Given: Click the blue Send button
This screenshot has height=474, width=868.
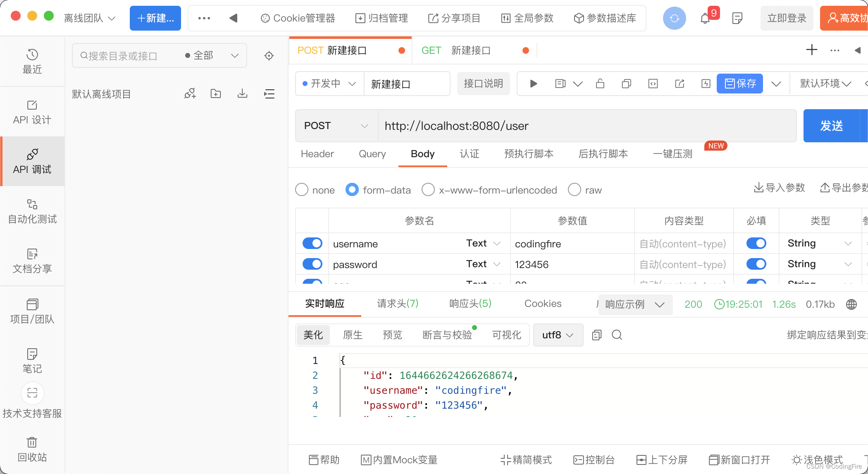Looking at the screenshot, I should tap(832, 126).
